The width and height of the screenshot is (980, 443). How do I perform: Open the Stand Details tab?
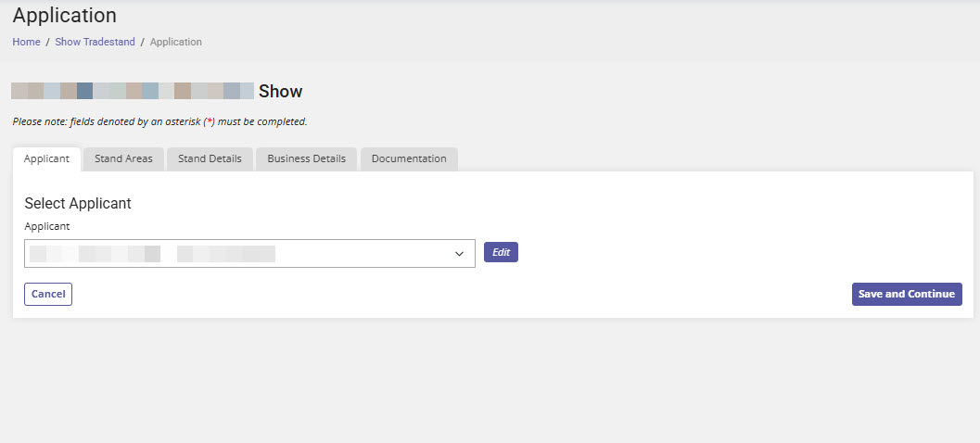[210, 158]
